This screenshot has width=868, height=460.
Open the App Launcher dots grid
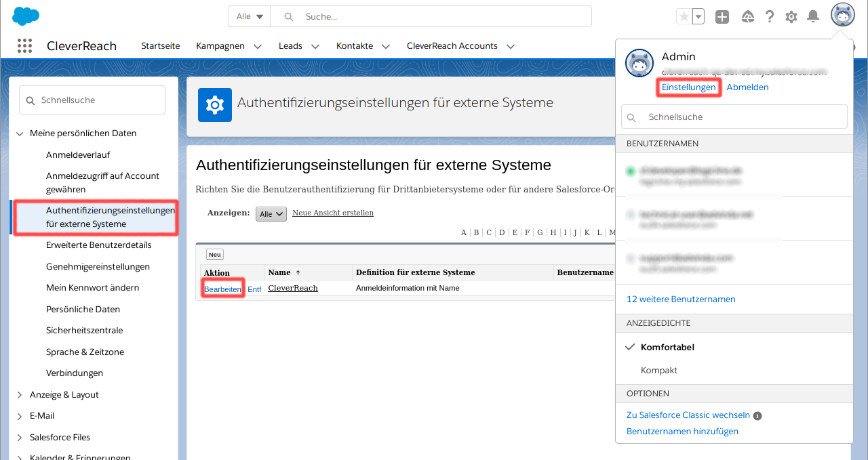coord(25,46)
